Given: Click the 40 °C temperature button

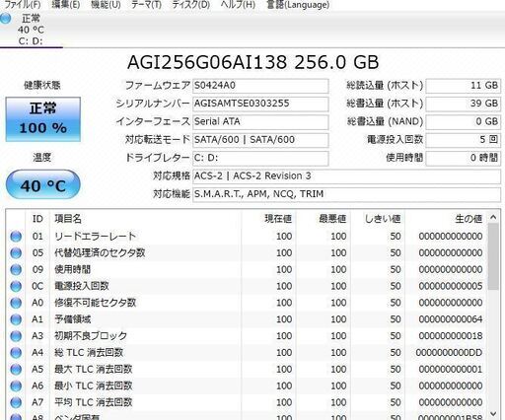Looking at the screenshot, I should point(43,184).
